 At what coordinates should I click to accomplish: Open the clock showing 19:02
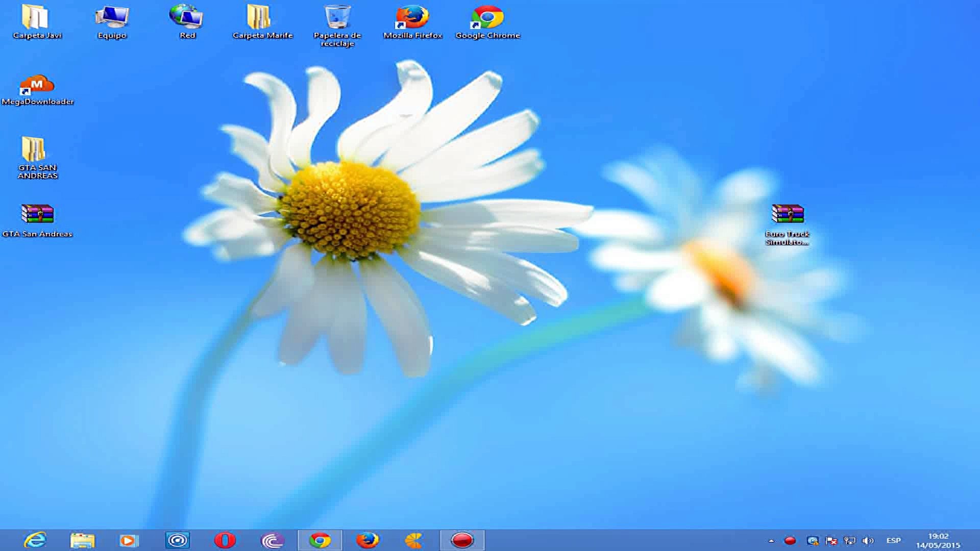click(938, 540)
